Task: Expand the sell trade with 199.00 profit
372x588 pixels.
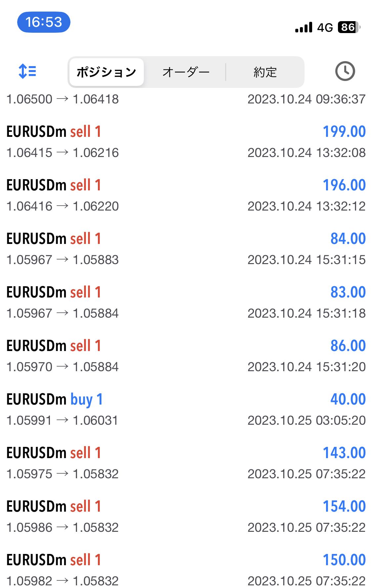Action: [x=186, y=141]
